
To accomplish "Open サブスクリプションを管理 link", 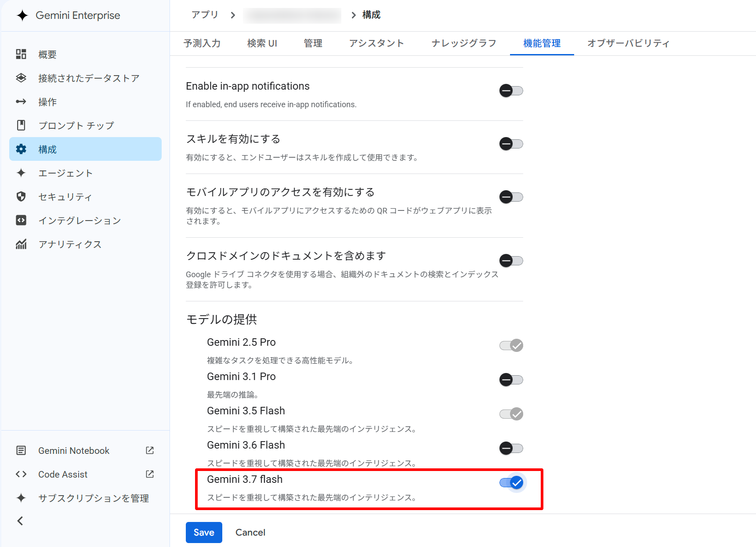I will tap(85, 498).
